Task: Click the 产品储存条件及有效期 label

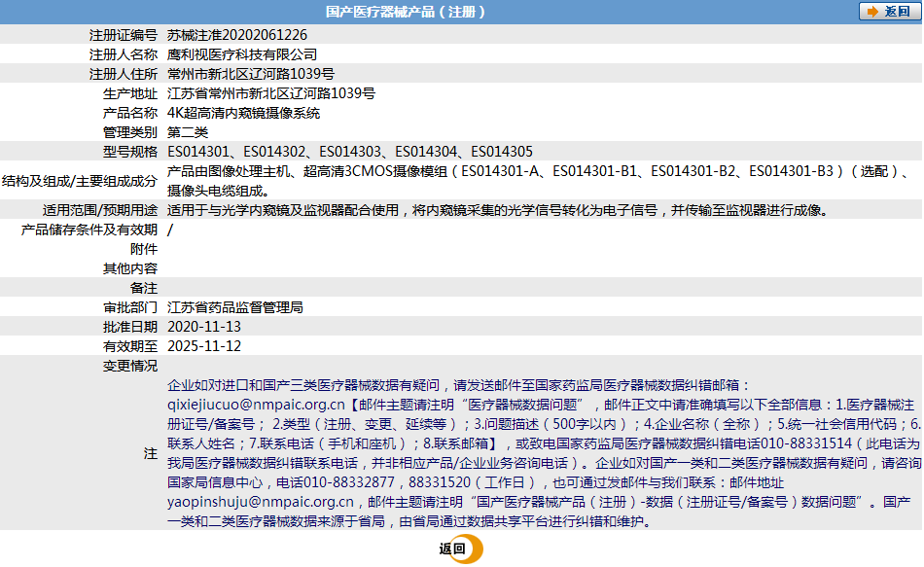Action: [x=89, y=230]
